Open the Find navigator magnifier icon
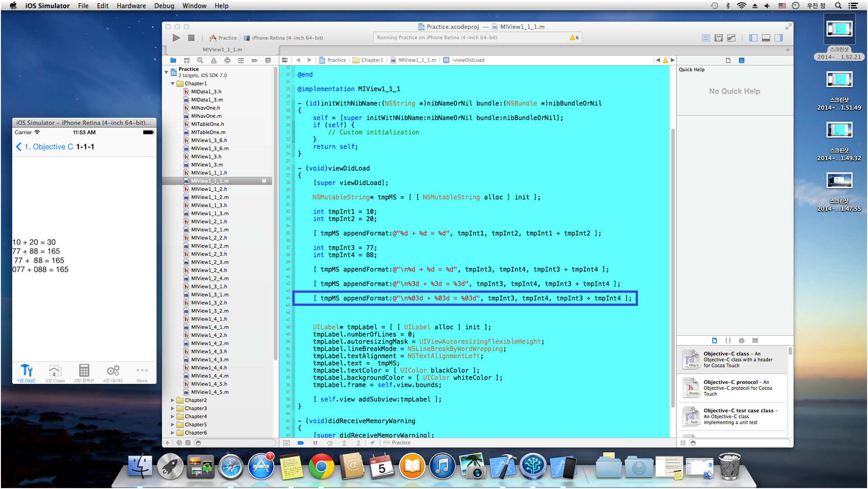The image size is (868, 489). coord(200,60)
